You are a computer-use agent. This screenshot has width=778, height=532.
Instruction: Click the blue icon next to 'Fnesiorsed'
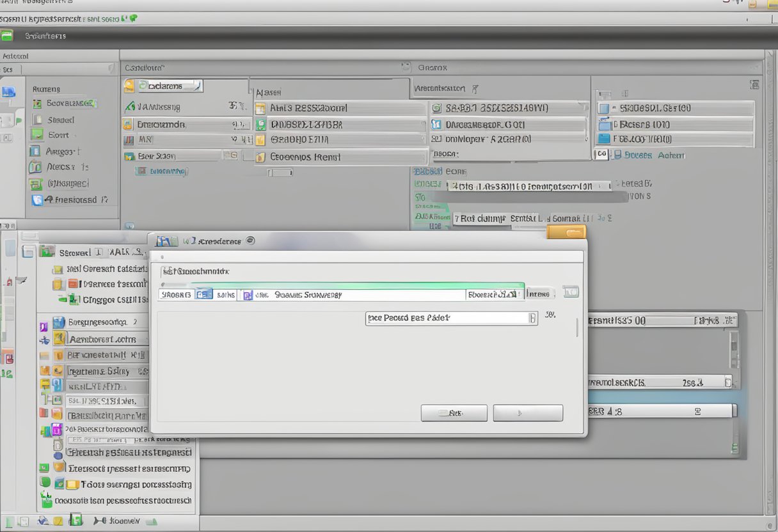coord(37,200)
